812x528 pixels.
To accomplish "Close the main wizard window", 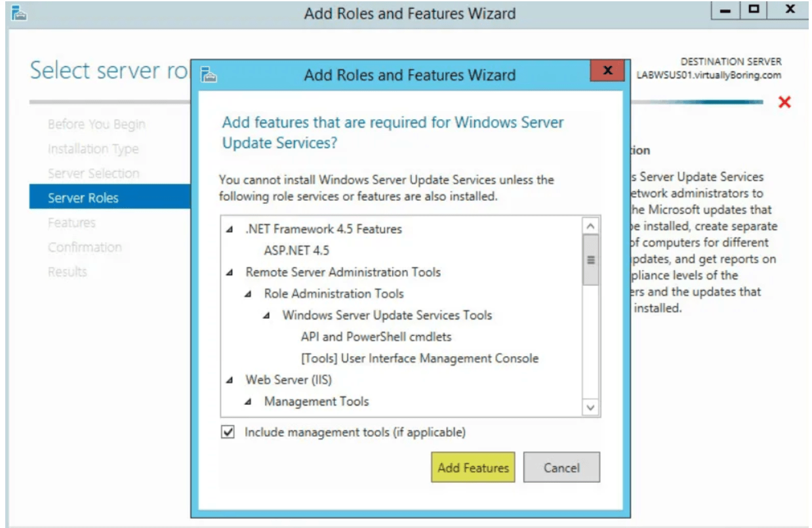I will [790, 10].
